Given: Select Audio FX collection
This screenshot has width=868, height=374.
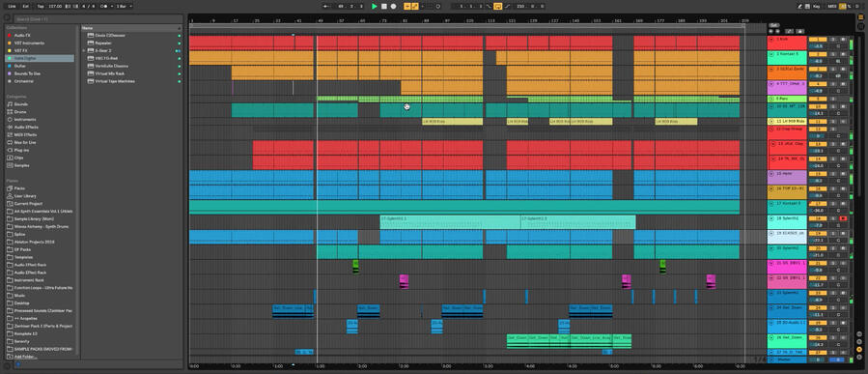Looking at the screenshot, I should (x=23, y=35).
